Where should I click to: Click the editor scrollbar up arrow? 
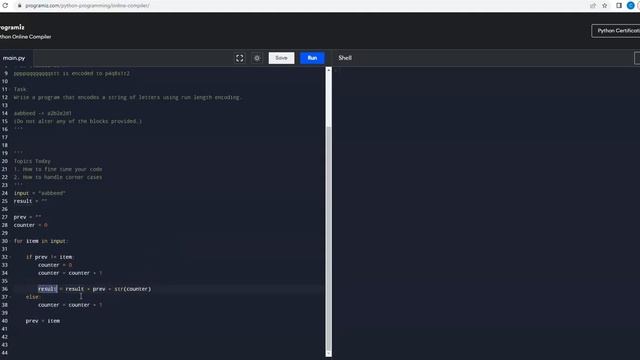(329, 70)
